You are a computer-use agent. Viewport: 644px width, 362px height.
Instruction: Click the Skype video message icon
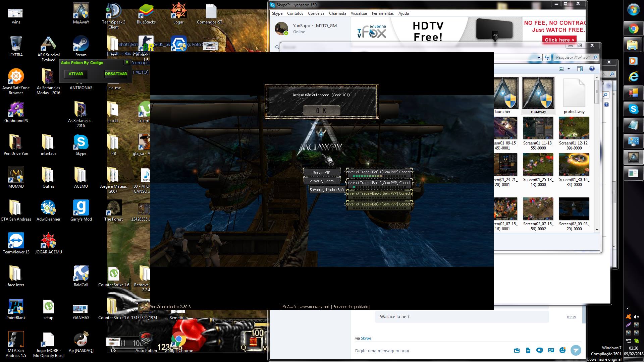(540, 351)
